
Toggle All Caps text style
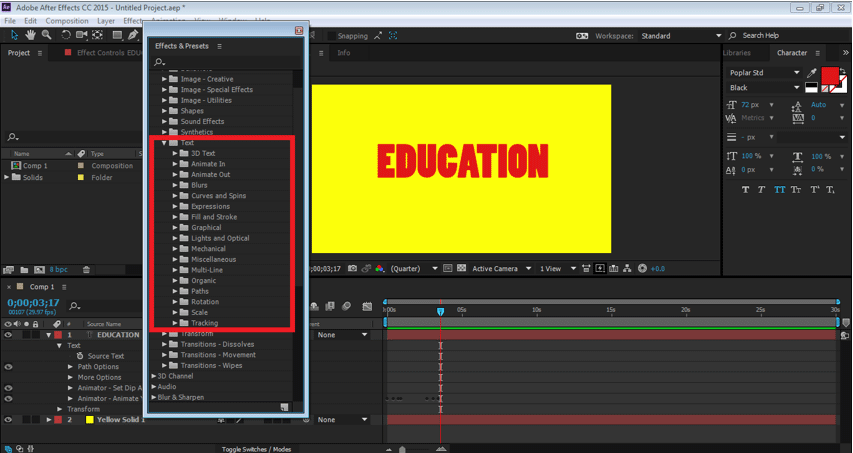point(780,189)
